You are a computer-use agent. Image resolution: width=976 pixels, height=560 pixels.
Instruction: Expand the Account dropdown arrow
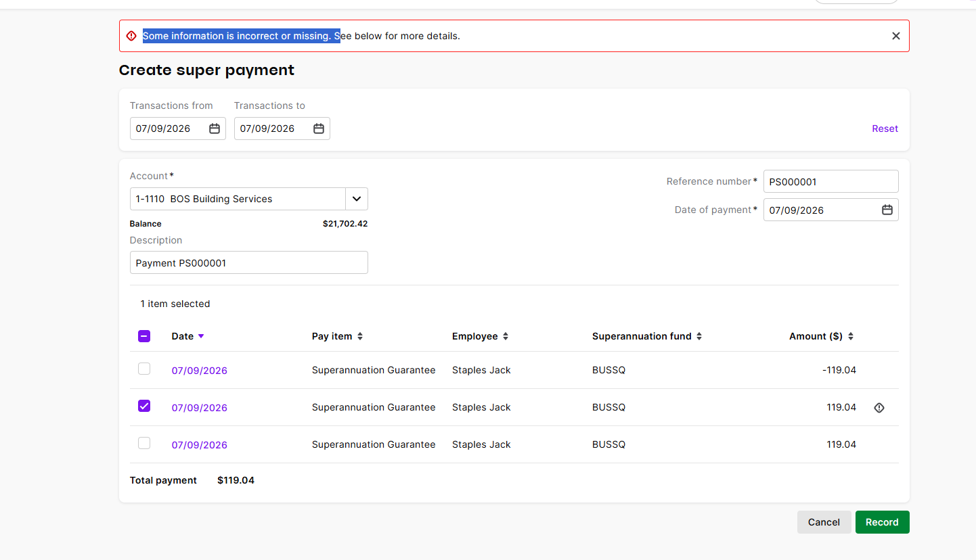(357, 199)
